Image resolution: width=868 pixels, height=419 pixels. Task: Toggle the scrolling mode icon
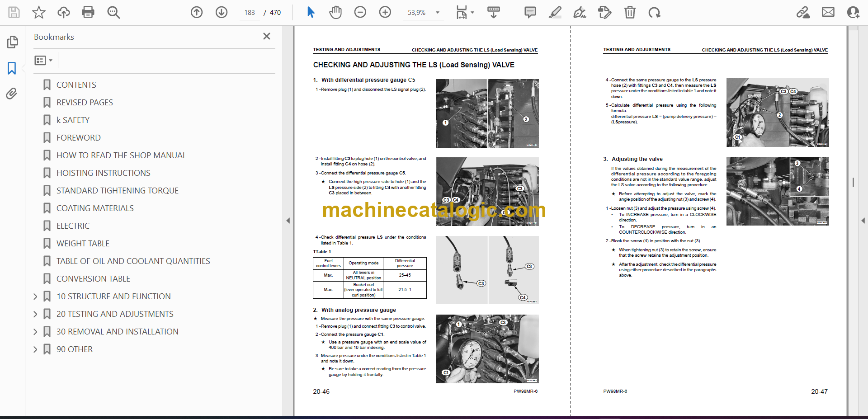coord(494,12)
